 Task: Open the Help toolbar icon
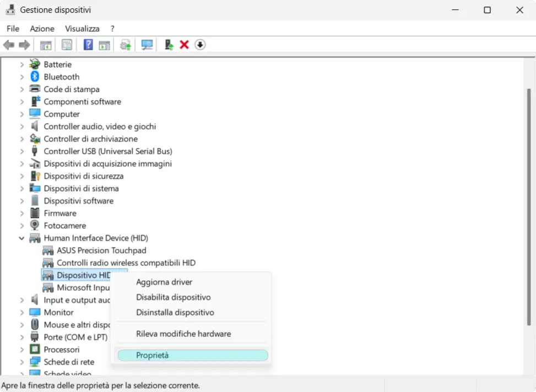pos(88,45)
